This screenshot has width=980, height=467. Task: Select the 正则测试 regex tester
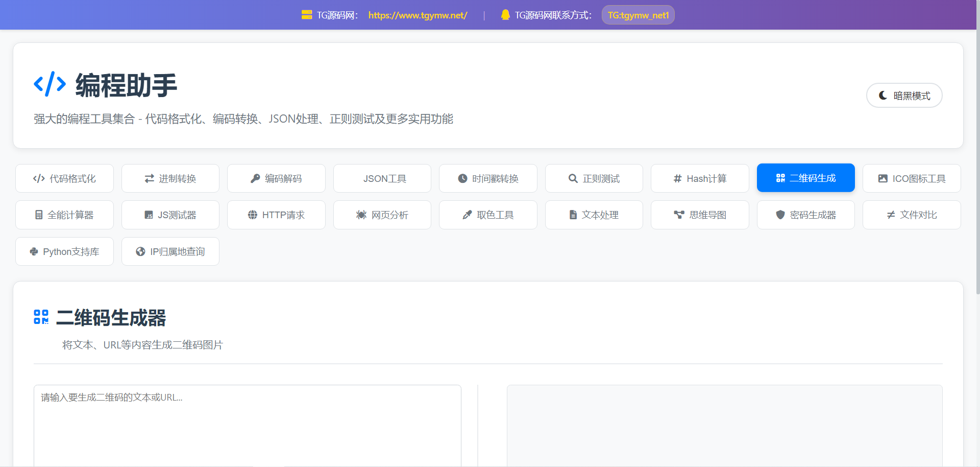[x=594, y=178]
